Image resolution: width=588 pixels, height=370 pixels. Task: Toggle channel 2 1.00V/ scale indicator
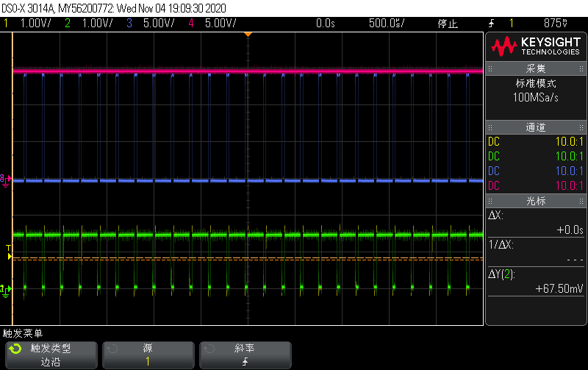pos(95,24)
